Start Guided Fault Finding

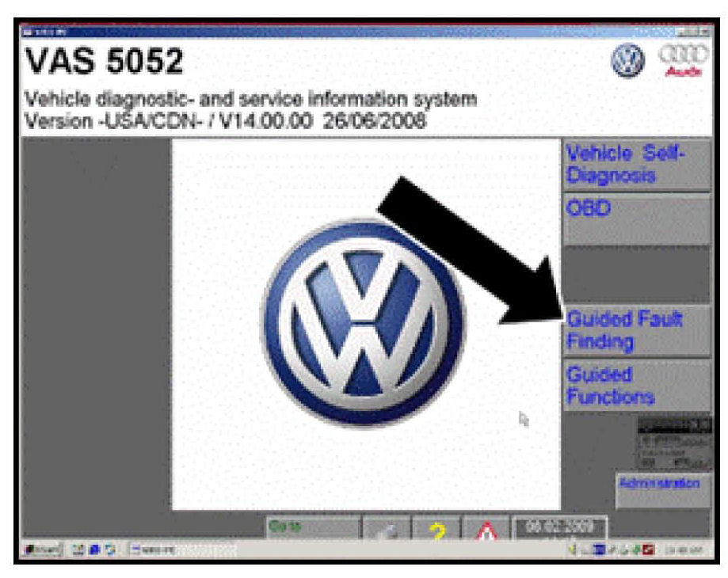pyautogui.click(x=636, y=330)
